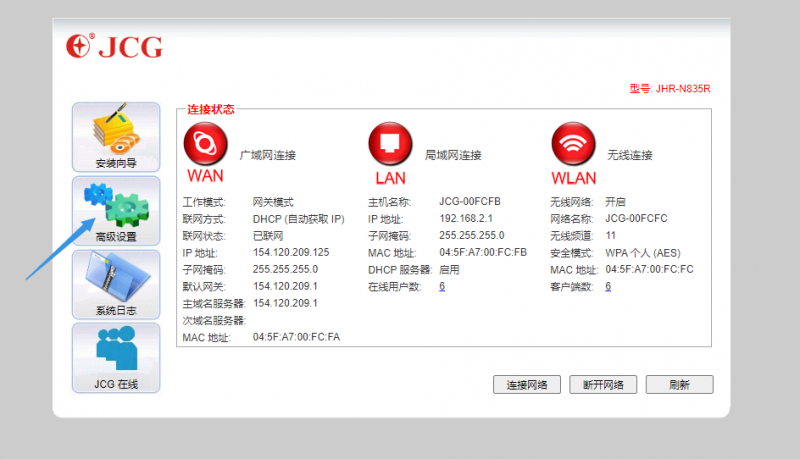The height and width of the screenshot is (459, 800).
Task: Click the 无线连接 heading
Action: 630,155
